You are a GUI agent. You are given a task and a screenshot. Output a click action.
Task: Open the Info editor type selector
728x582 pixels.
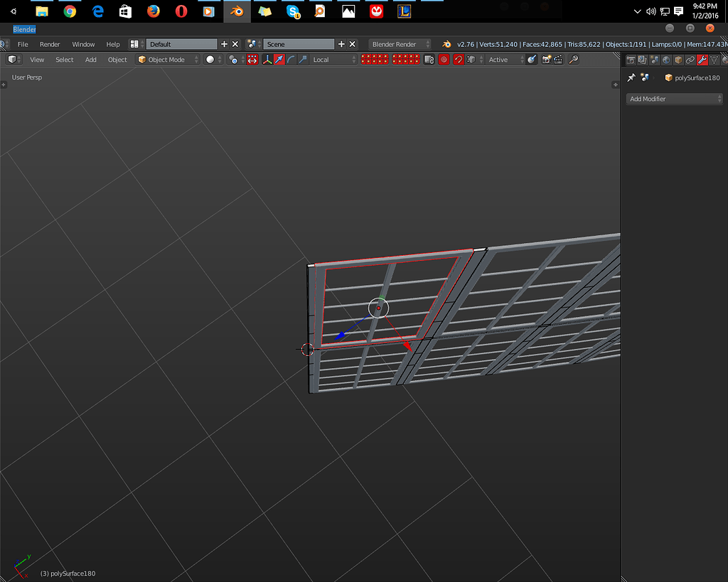(4, 44)
